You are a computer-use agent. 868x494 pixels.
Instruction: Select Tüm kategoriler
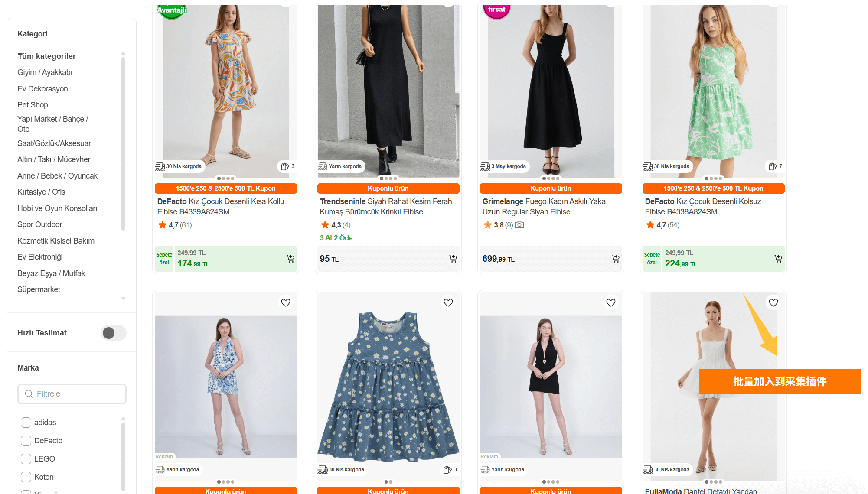[x=46, y=56]
